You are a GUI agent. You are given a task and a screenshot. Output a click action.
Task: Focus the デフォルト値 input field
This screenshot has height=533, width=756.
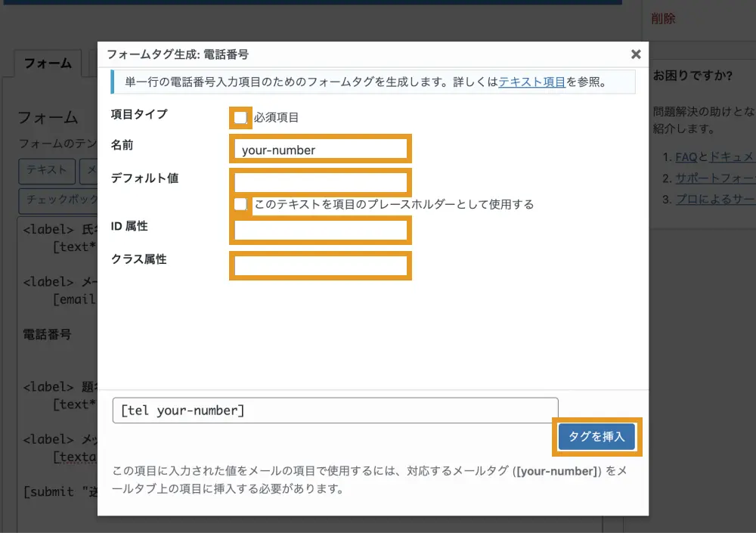pos(321,183)
